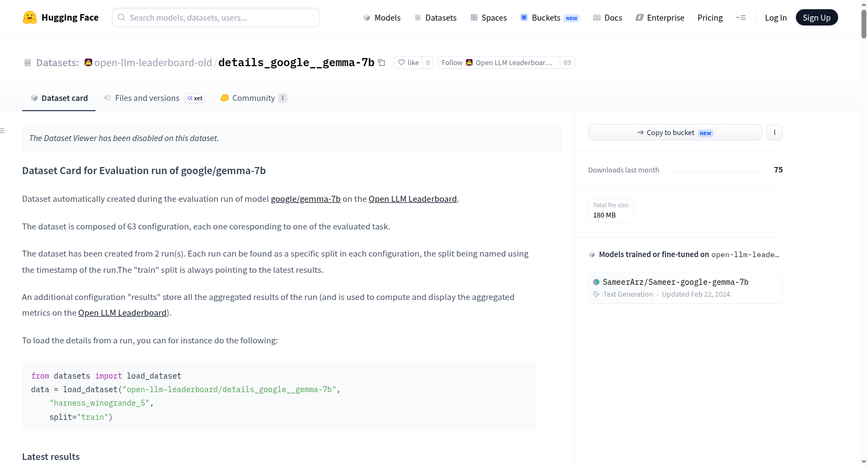Switch to Files and versions tab
Viewport: 868px width, 467px height.
pyautogui.click(x=154, y=98)
